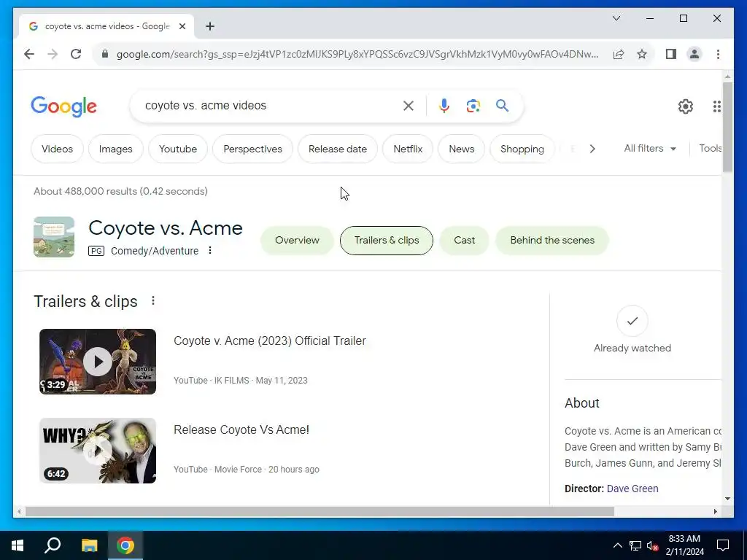This screenshot has width=747, height=560.
Task: Search by image with Google Lens icon
Action: [473, 106]
